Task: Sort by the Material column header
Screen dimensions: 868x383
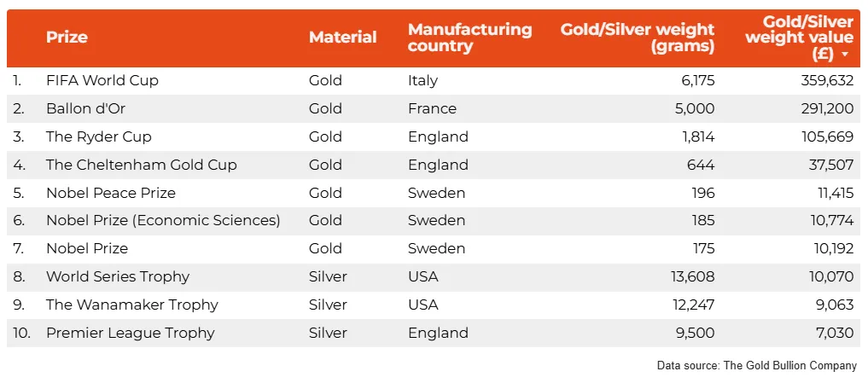Action: click(x=342, y=38)
